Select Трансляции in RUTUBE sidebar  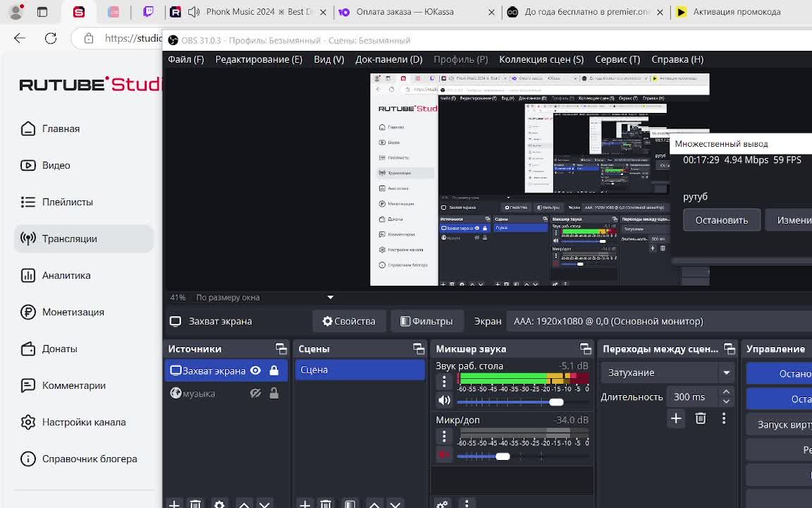pos(84,238)
